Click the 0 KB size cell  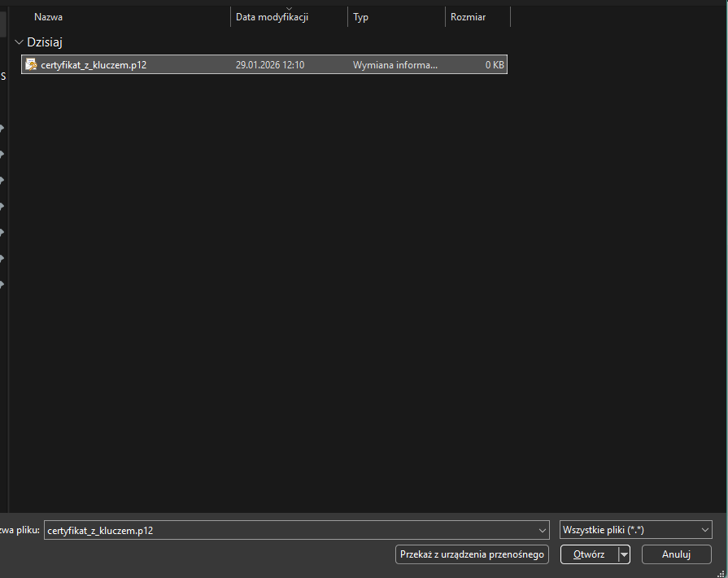[495, 65]
